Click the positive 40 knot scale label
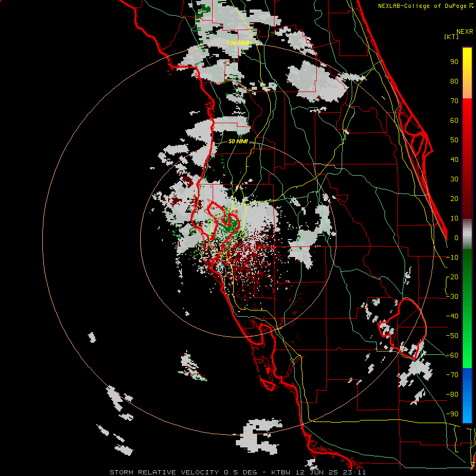The image size is (476, 476). (454, 159)
